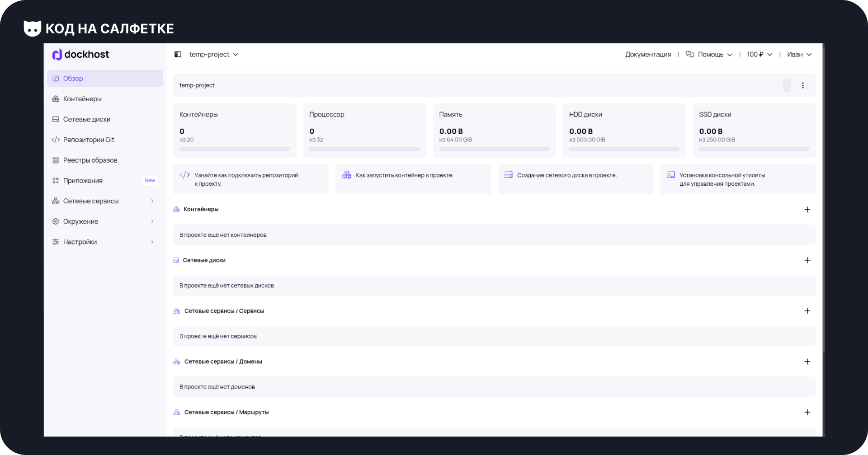
Task: Click the Приложения grid icon
Action: 56,180
